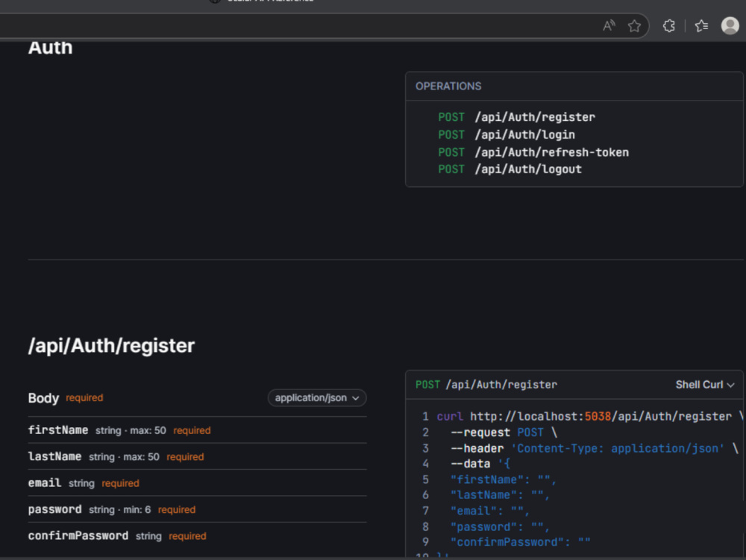Go to POST /api/Auth/login operation
Viewport: 746px width, 560px height.
click(x=507, y=134)
